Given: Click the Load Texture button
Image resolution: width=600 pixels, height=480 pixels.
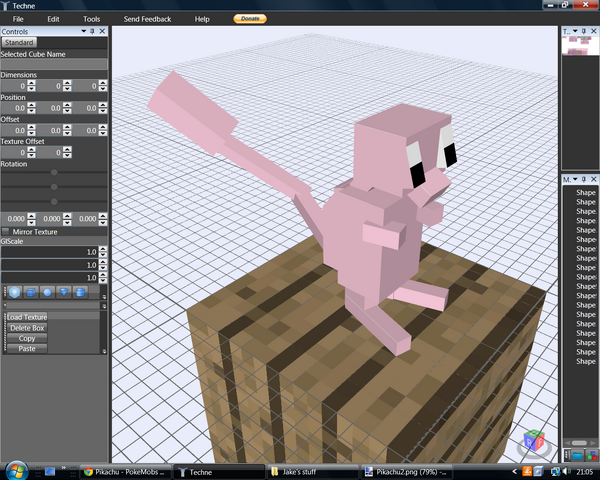Looking at the screenshot, I should (27, 317).
